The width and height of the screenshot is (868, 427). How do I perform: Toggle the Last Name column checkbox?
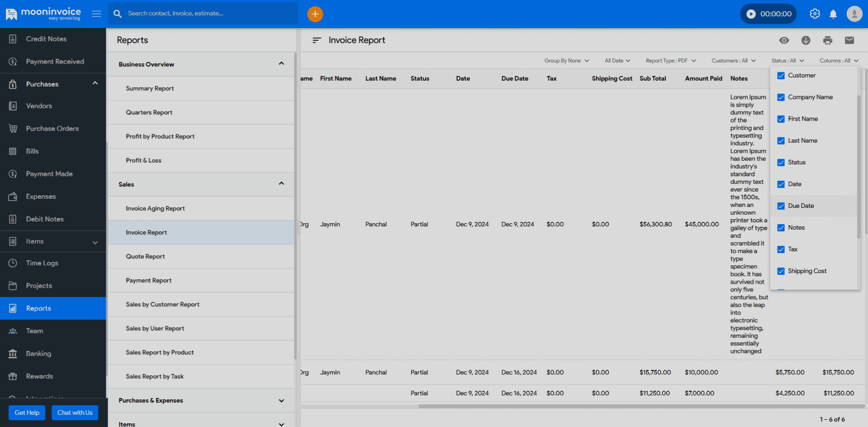(x=781, y=141)
